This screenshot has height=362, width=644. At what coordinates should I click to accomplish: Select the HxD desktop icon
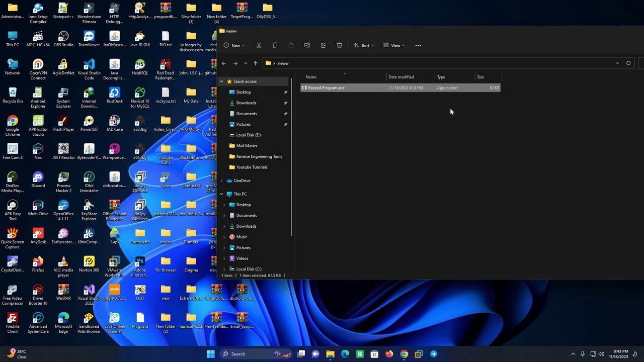point(140,293)
